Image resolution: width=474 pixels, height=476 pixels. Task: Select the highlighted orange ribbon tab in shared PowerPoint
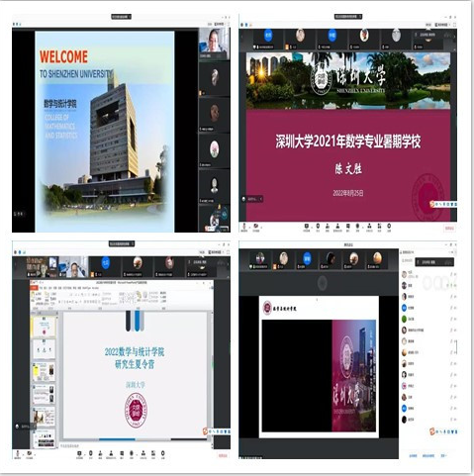(34, 287)
